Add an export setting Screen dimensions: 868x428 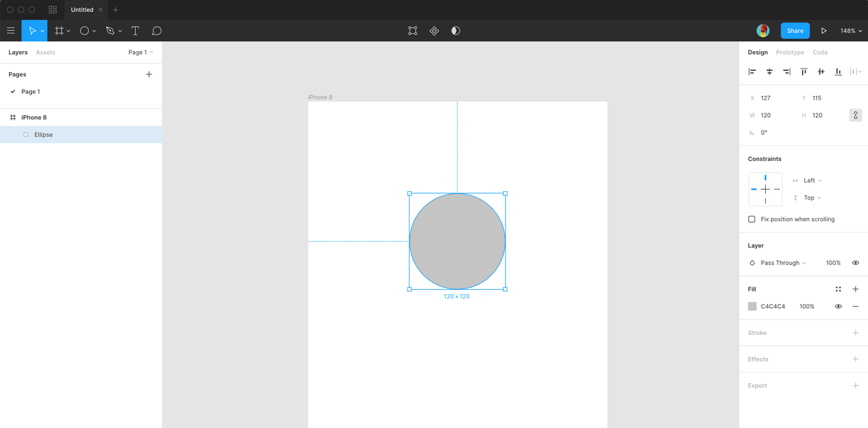point(855,386)
